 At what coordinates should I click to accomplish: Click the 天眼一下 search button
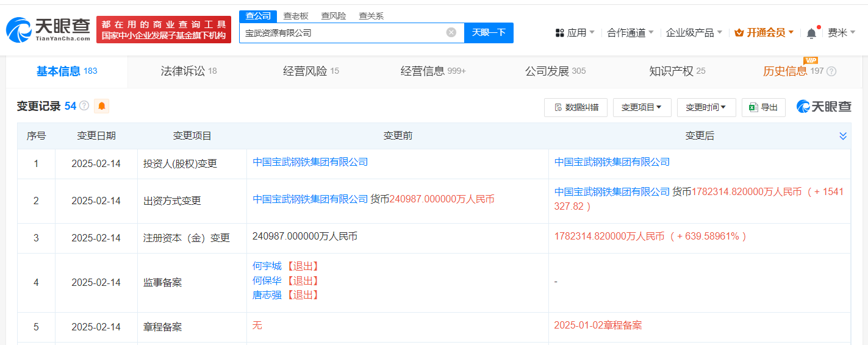(489, 33)
